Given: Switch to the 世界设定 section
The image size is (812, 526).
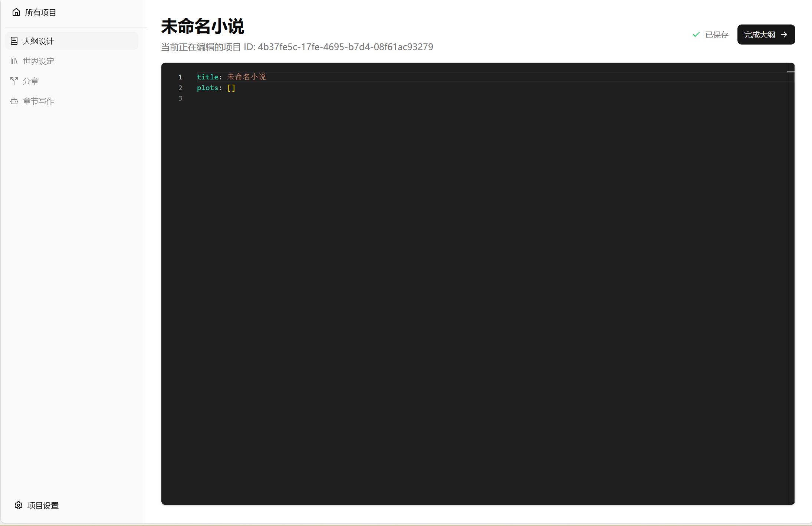Looking at the screenshot, I should click(38, 61).
